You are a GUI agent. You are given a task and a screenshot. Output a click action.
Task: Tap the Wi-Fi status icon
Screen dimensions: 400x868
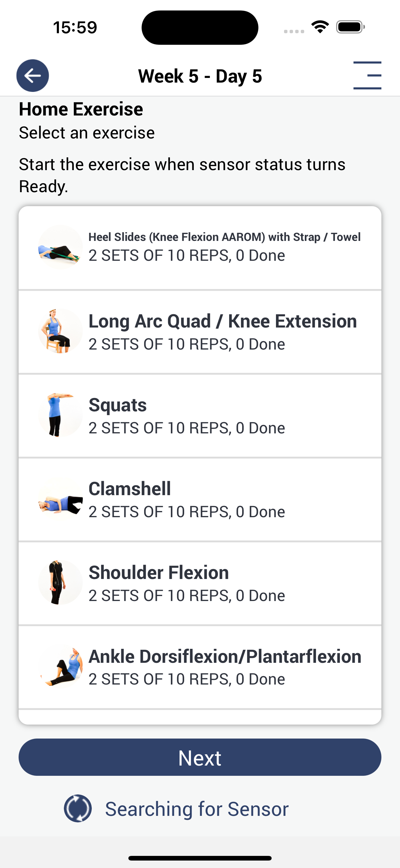tap(320, 27)
